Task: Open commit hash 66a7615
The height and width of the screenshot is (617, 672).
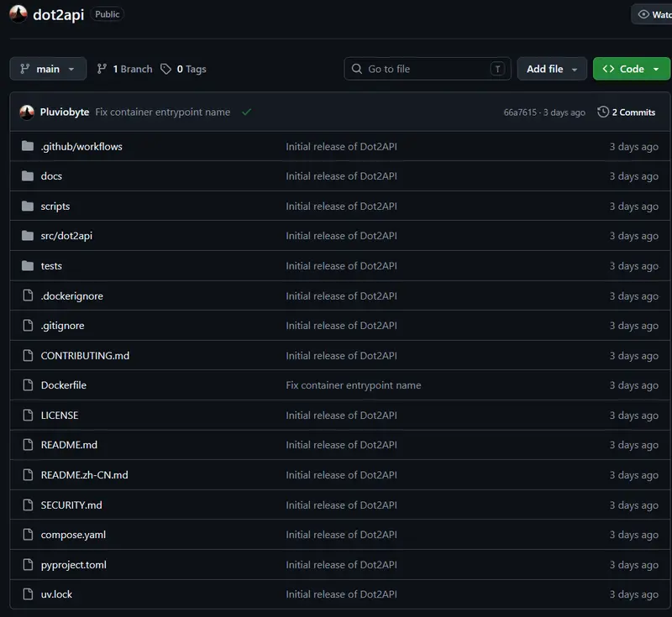Action: pyautogui.click(x=520, y=112)
